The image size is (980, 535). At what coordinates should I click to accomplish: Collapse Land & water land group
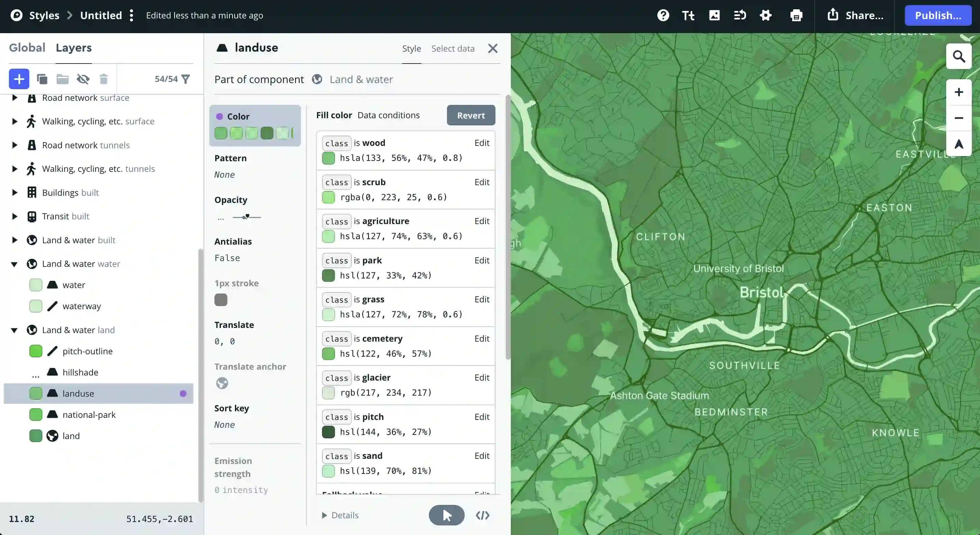point(14,330)
